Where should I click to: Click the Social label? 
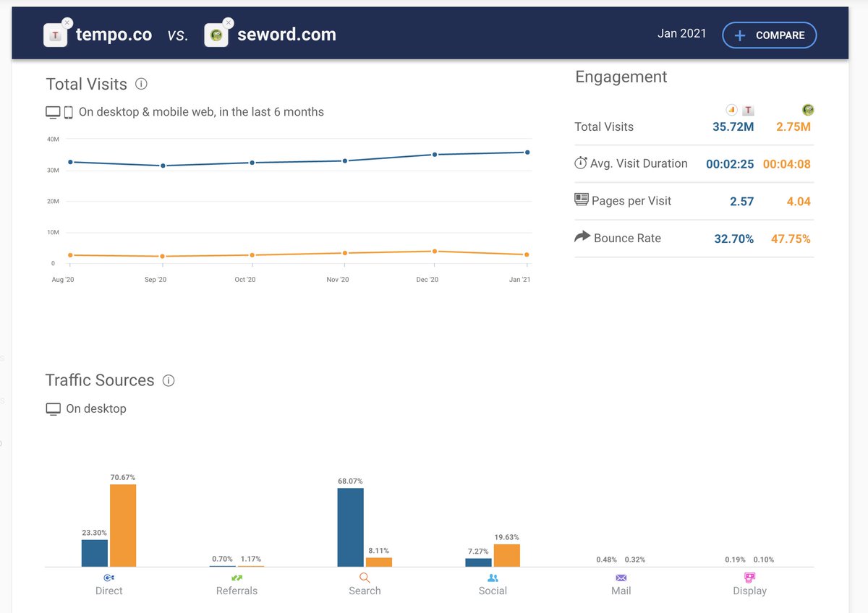[x=493, y=591]
